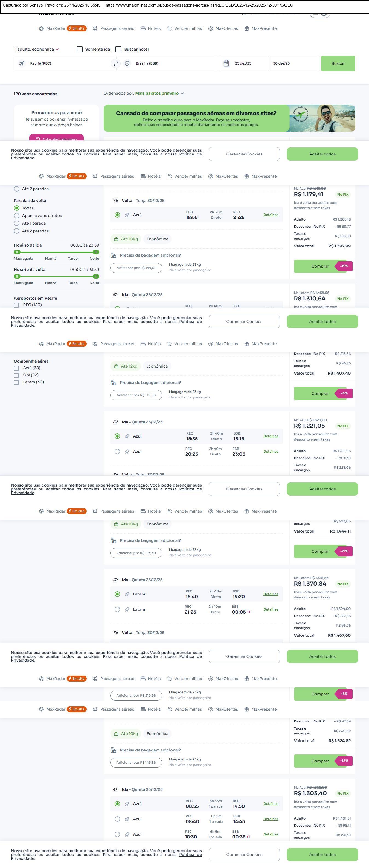Screen dimensions: 369x868
Task: Filter by Gol (22) airline
Action: (x=16, y=375)
